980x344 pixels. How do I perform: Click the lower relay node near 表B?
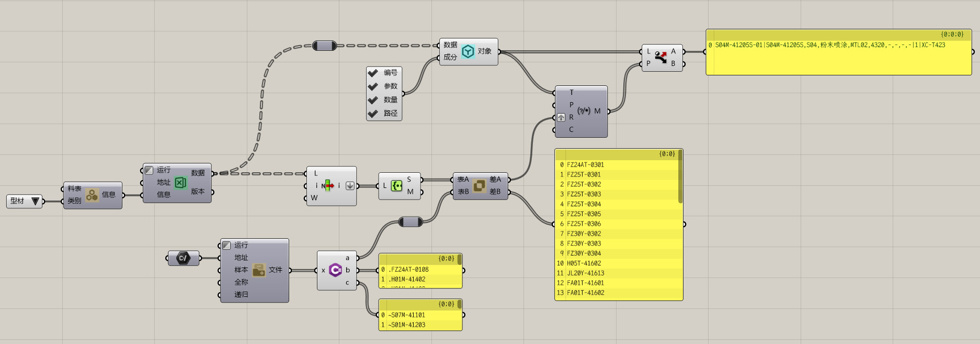[411, 222]
